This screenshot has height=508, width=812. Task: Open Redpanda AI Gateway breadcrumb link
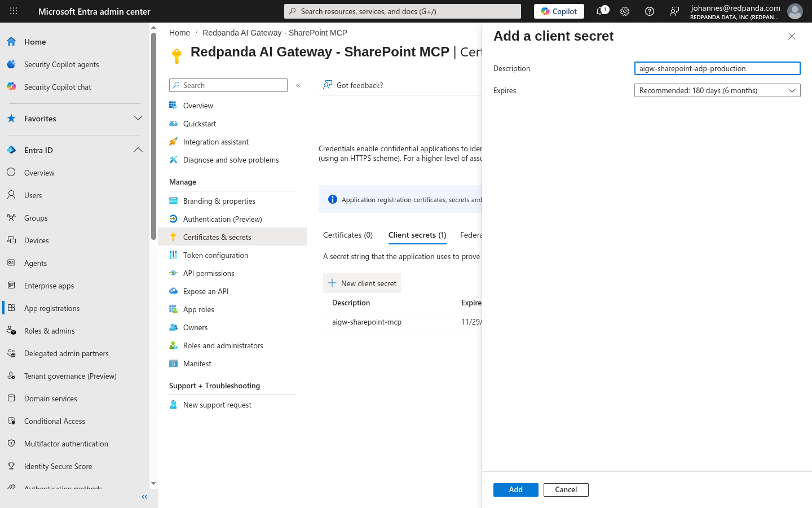point(275,33)
